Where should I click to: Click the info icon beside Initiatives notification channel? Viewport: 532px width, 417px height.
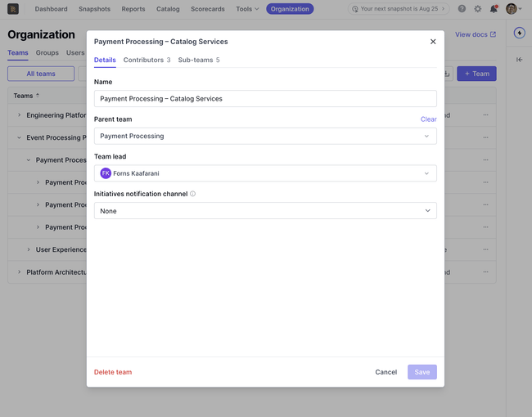[192, 194]
